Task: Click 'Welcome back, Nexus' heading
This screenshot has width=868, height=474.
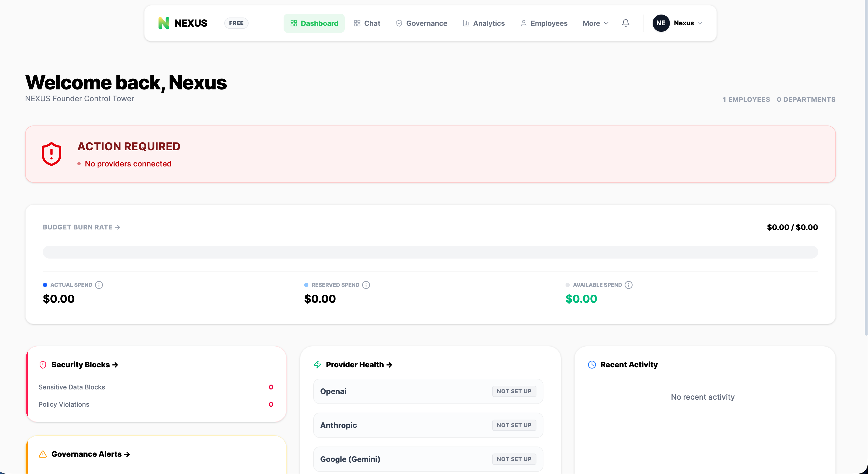Action: tap(126, 82)
